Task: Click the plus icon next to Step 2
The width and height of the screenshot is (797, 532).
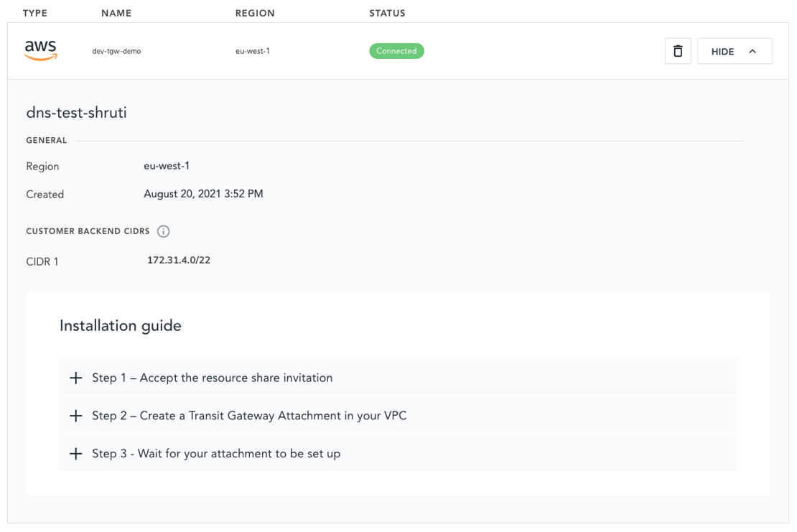Action: [75, 416]
